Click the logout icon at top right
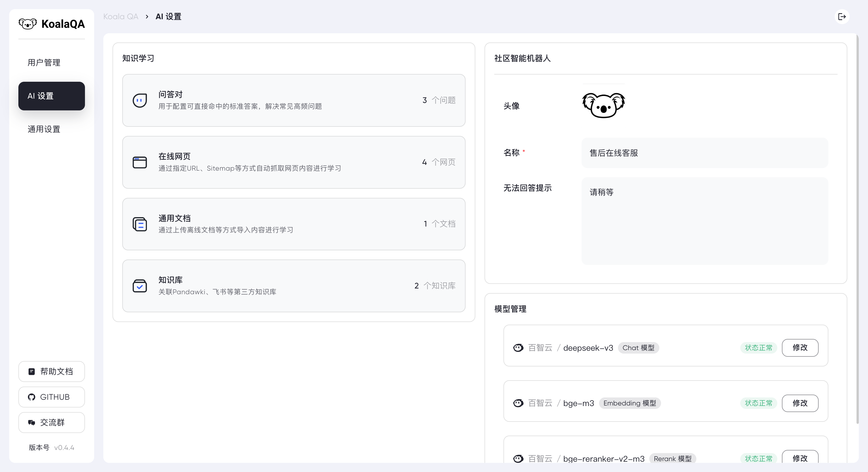The height and width of the screenshot is (472, 868). pyautogui.click(x=842, y=17)
